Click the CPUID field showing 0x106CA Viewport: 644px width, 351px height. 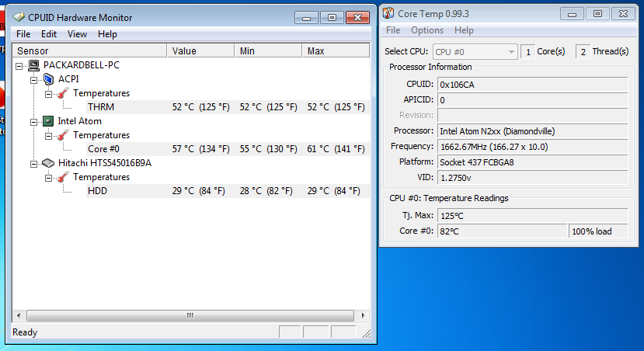(533, 85)
